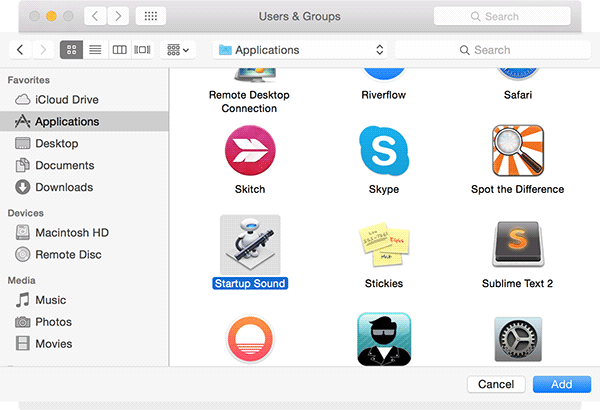
Task: Go forward in file dialog
Action: tap(43, 50)
